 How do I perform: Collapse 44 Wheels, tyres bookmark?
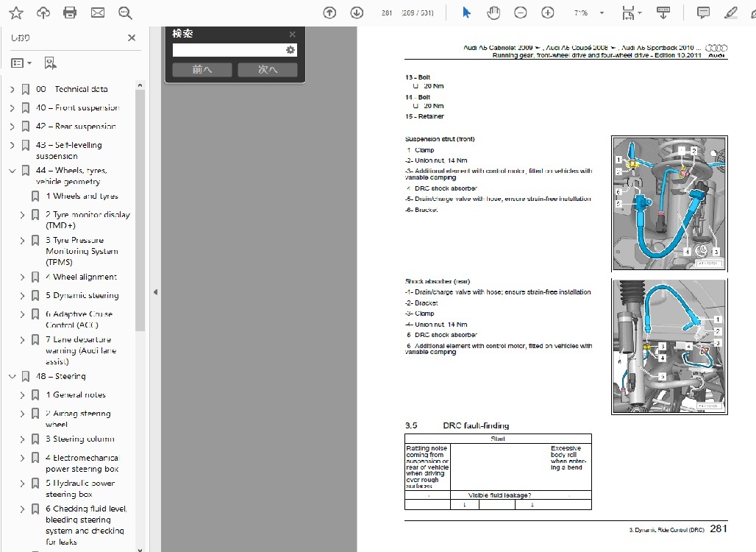[13, 171]
